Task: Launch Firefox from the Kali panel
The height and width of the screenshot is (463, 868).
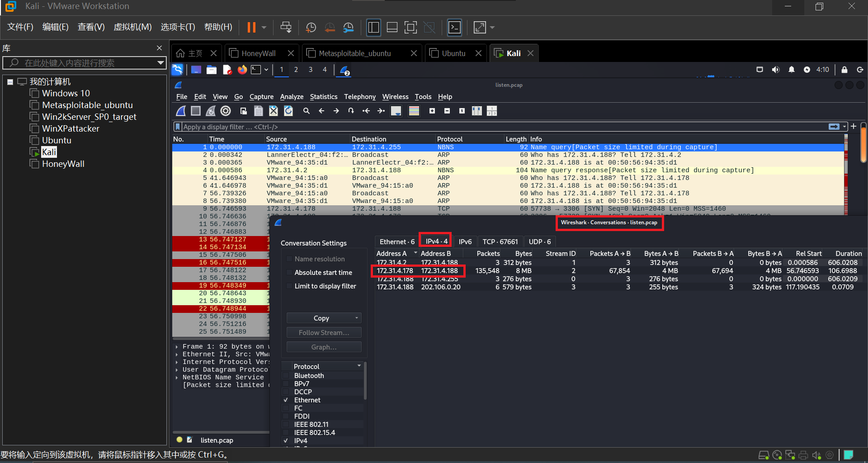Action: tap(242, 70)
